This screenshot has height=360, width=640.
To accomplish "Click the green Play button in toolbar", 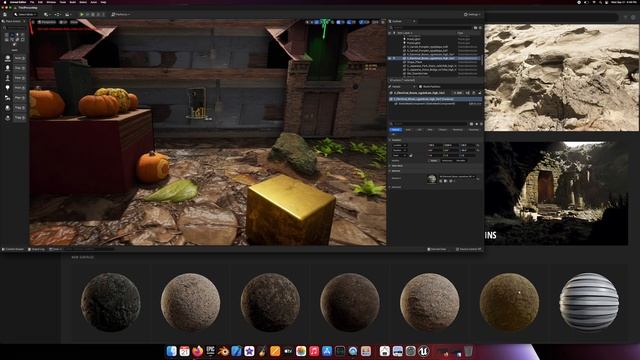I will 82,14.
